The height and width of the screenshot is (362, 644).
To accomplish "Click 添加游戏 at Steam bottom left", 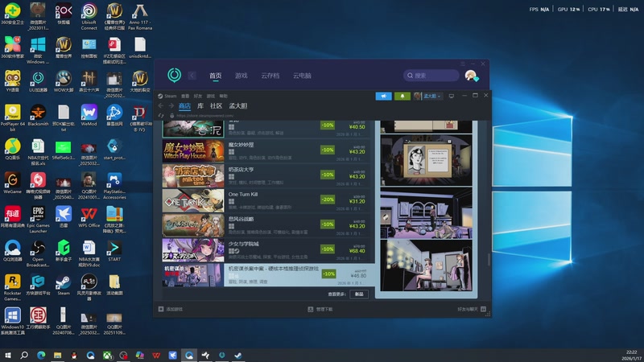I will click(x=171, y=309).
